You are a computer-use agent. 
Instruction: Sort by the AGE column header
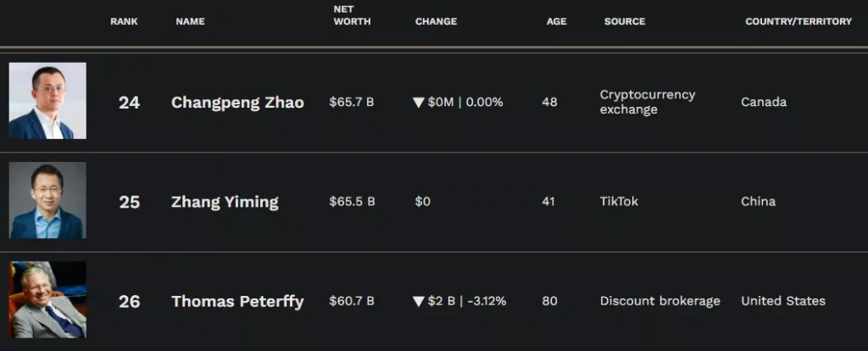(557, 21)
